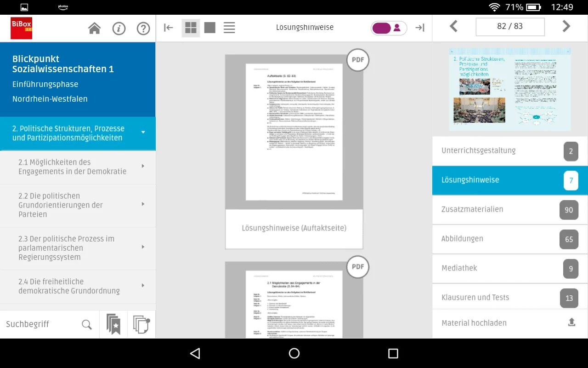Open bookmarks icon beside search
Image resolution: width=588 pixels, height=368 pixels.
click(113, 324)
